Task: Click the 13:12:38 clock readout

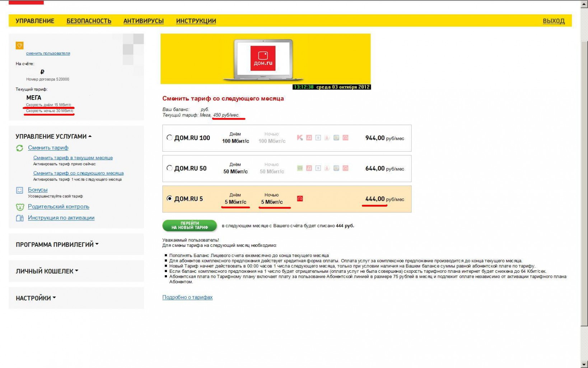Action: tap(304, 87)
